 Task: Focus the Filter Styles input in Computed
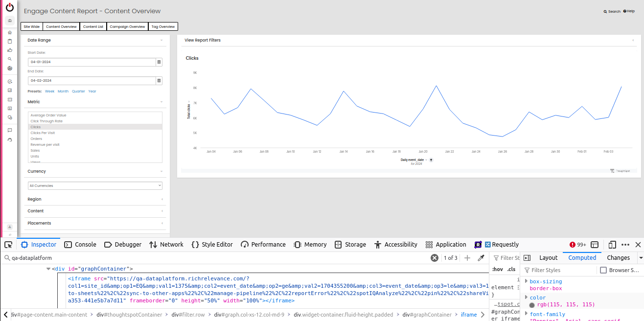[x=559, y=270]
